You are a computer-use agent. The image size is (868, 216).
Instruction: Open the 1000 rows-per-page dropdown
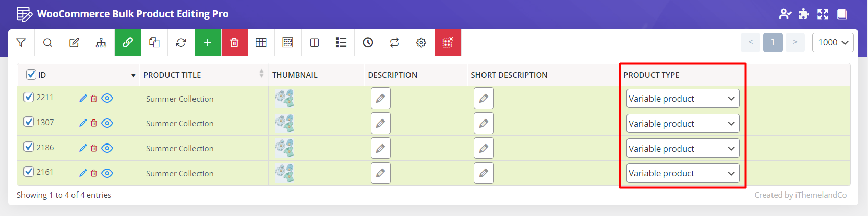[x=833, y=42]
